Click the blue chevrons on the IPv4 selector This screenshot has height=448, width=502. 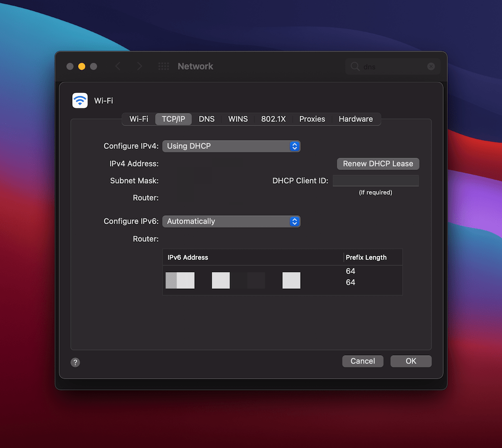tap(295, 145)
